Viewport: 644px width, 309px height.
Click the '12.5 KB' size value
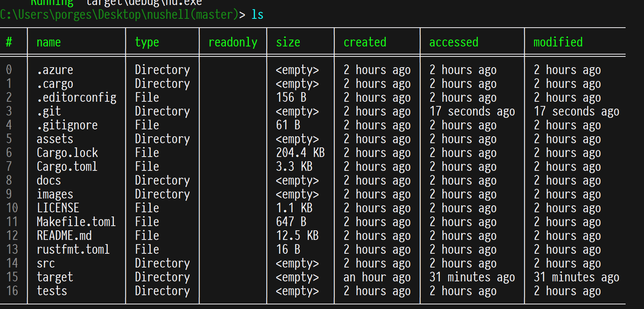[297, 236]
